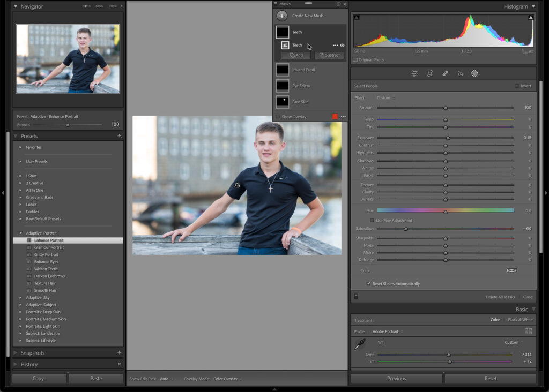Click the Subtract button in Masks
Screen dimensions: 549x392
[x=330, y=55]
